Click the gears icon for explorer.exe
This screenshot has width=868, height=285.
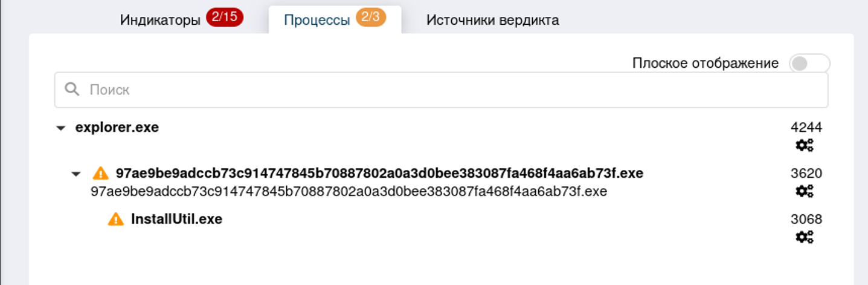(804, 145)
